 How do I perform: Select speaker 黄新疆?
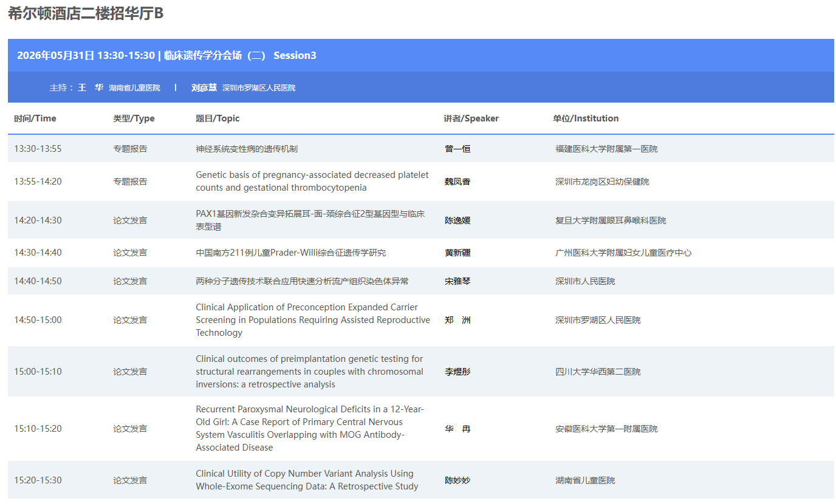(457, 253)
